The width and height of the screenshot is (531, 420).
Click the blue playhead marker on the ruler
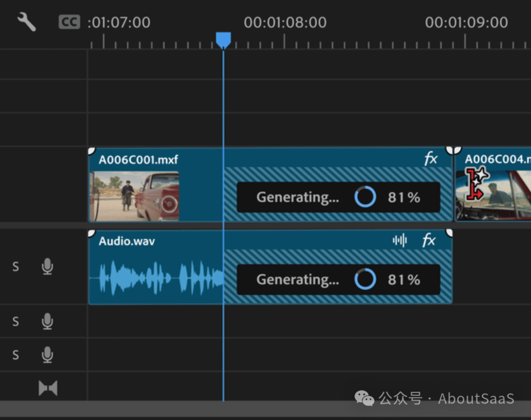(x=224, y=40)
